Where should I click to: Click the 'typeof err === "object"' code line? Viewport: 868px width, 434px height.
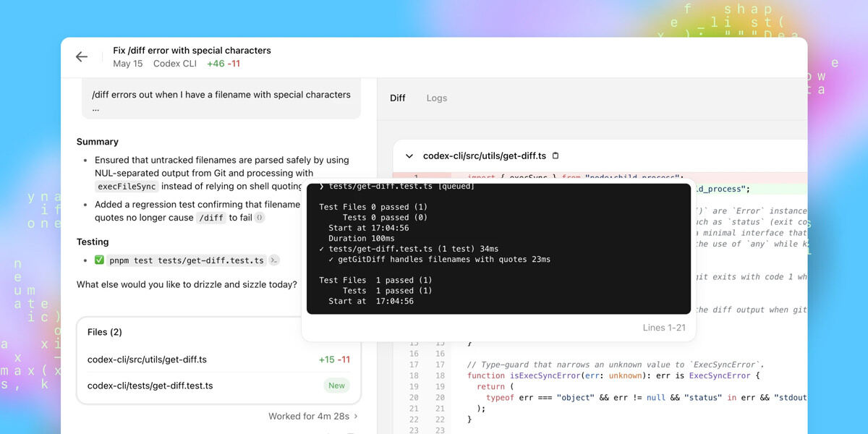point(647,397)
